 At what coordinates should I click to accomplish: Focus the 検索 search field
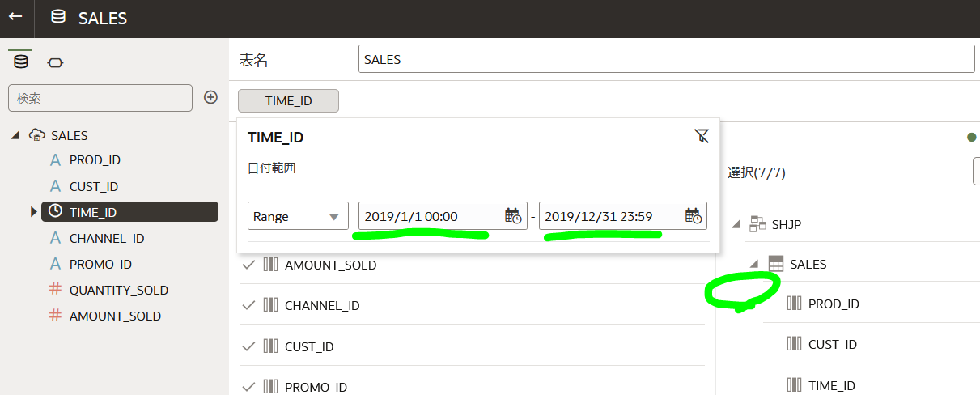[x=100, y=98]
